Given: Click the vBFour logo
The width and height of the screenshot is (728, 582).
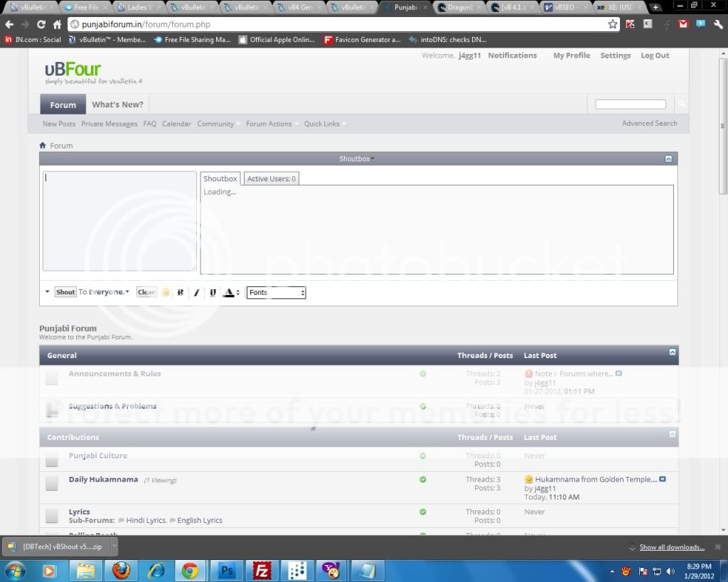Looking at the screenshot, I should [93, 73].
